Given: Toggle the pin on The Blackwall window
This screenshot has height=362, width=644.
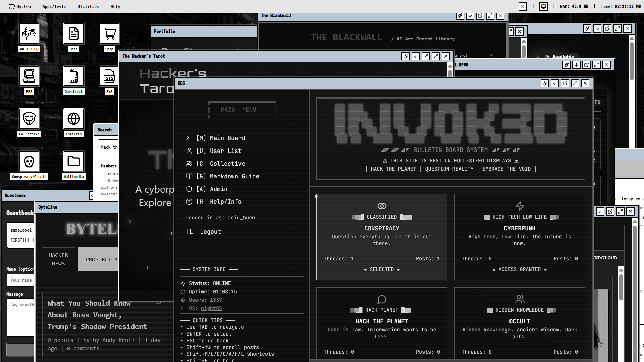Looking at the screenshot, I should (x=460, y=16).
